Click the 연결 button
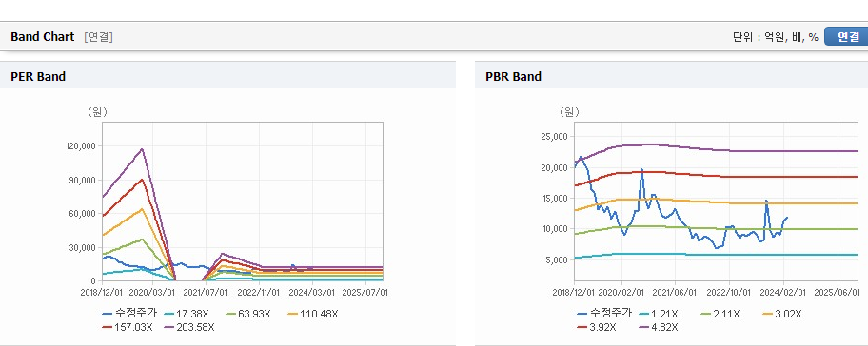 (x=847, y=36)
